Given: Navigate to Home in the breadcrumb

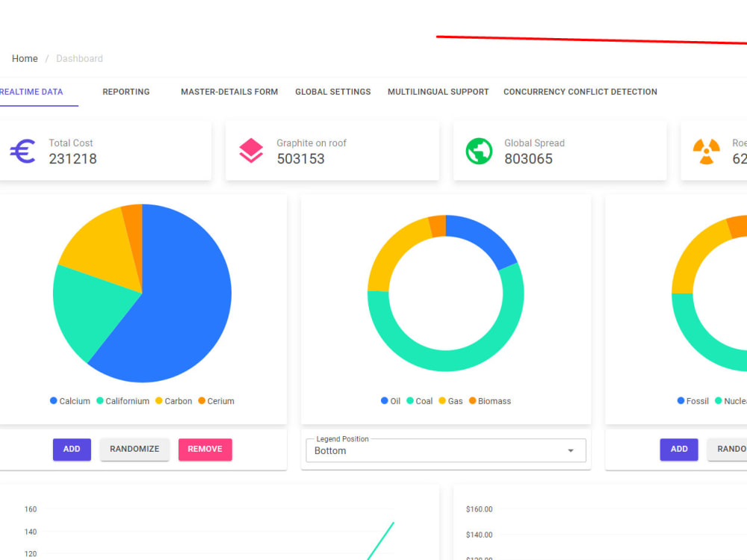Looking at the screenshot, I should tap(25, 58).
